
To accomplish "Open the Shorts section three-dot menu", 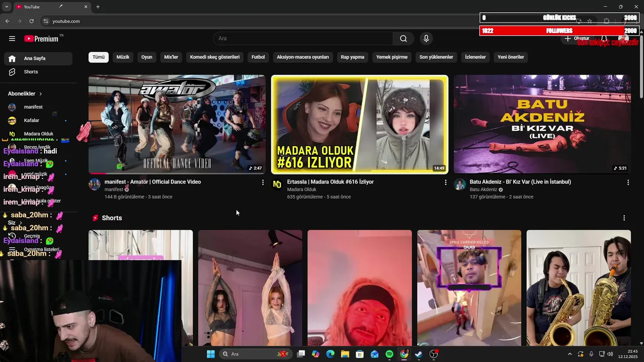I will coord(624,218).
